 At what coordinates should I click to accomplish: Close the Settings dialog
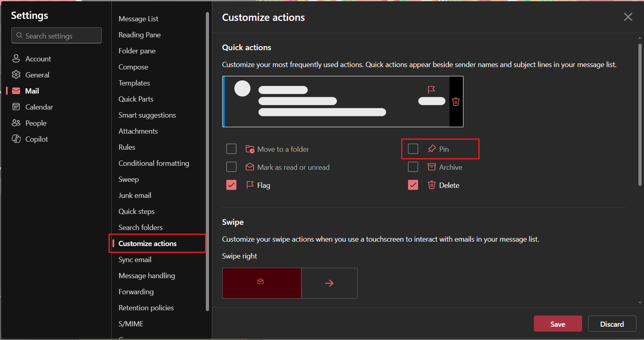(628, 17)
